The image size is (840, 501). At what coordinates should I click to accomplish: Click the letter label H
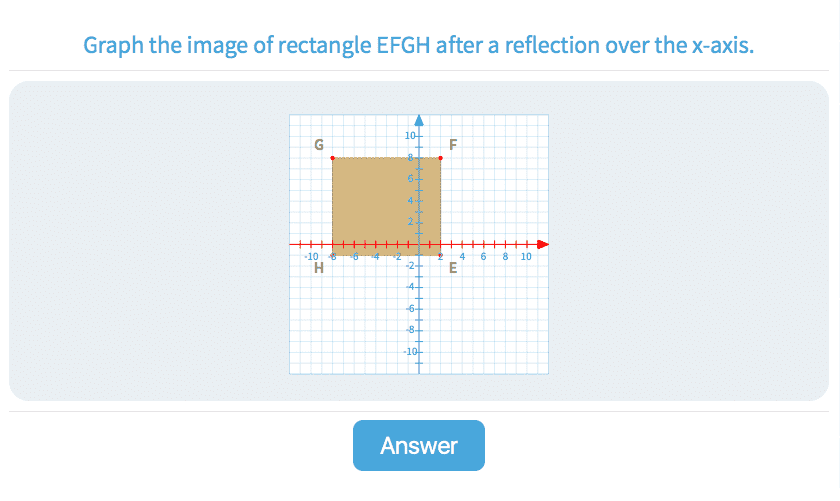[x=318, y=267]
